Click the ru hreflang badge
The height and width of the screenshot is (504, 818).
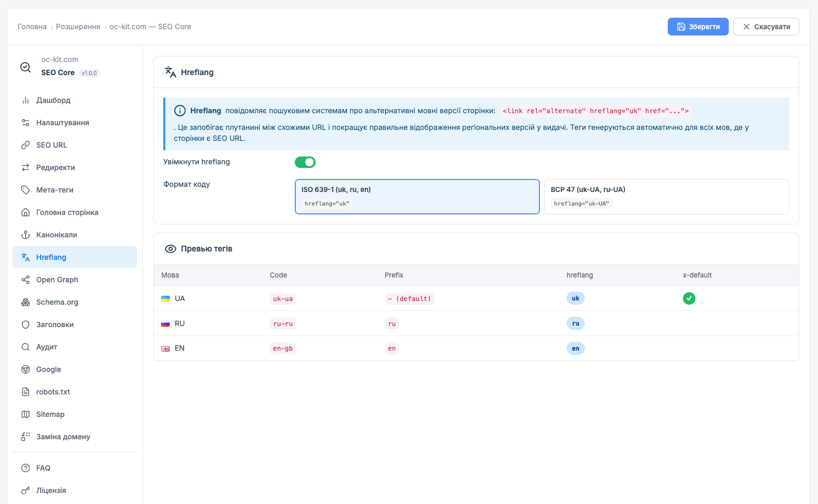pos(575,323)
